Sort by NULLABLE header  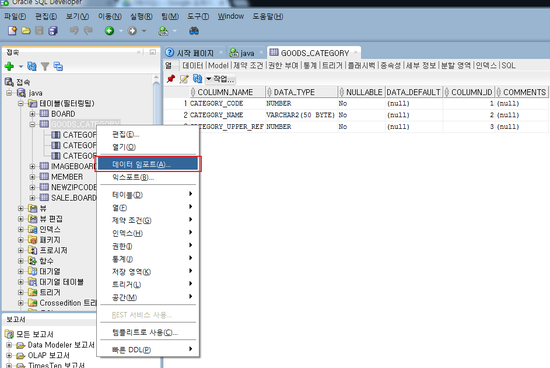coord(361,92)
